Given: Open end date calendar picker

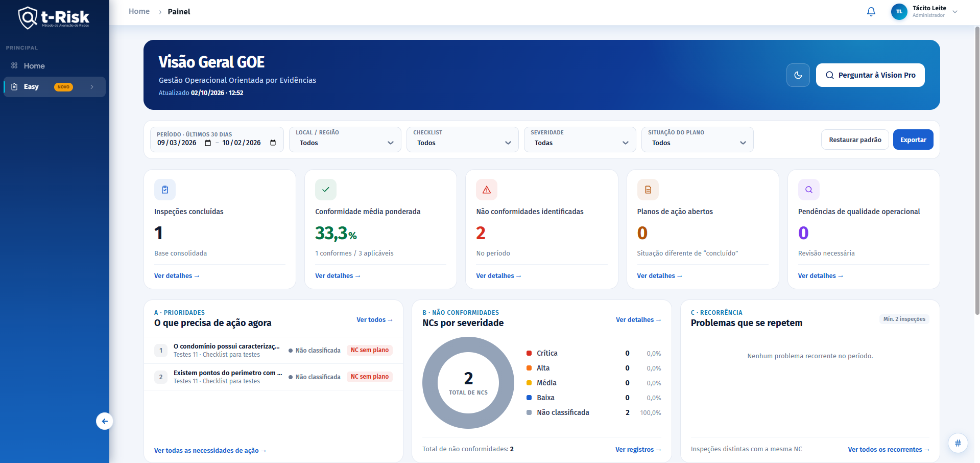Looking at the screenshot, I should [x=273, y=143].
